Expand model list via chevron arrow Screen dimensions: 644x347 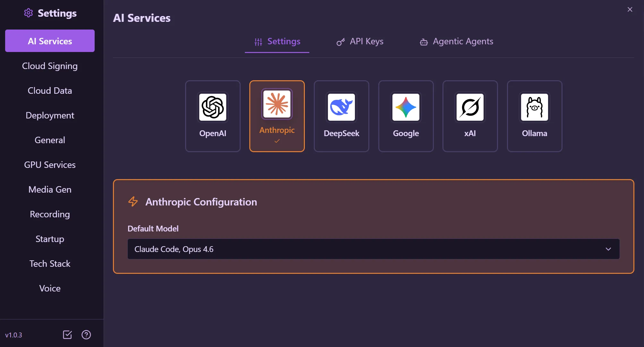608,249
